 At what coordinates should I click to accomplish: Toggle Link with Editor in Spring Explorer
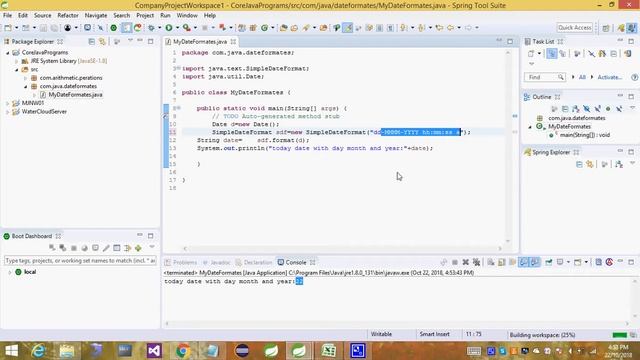point(590,164)
